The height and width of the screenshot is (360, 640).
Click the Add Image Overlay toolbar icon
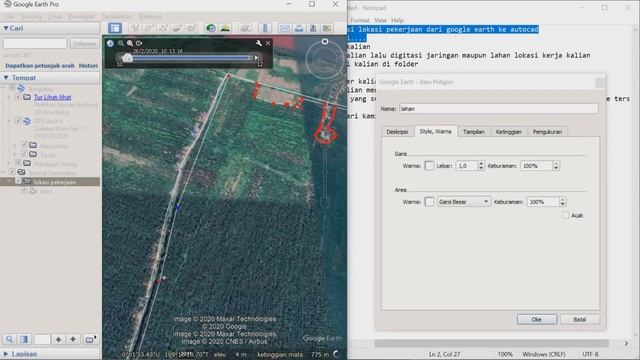[177, 28]
